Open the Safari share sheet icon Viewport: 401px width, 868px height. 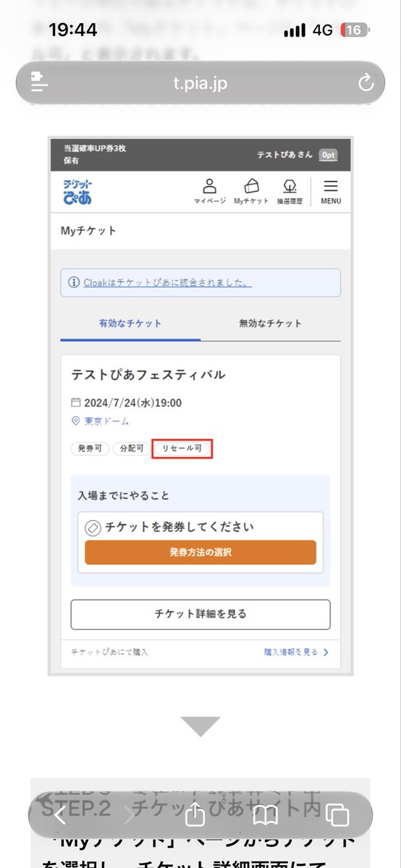pos(195,814)
